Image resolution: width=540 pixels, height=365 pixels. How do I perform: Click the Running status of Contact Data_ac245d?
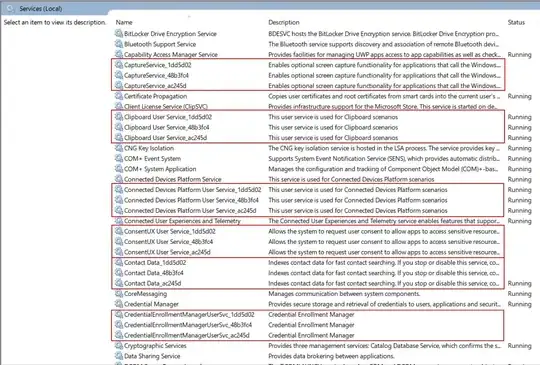coord(519,283)
